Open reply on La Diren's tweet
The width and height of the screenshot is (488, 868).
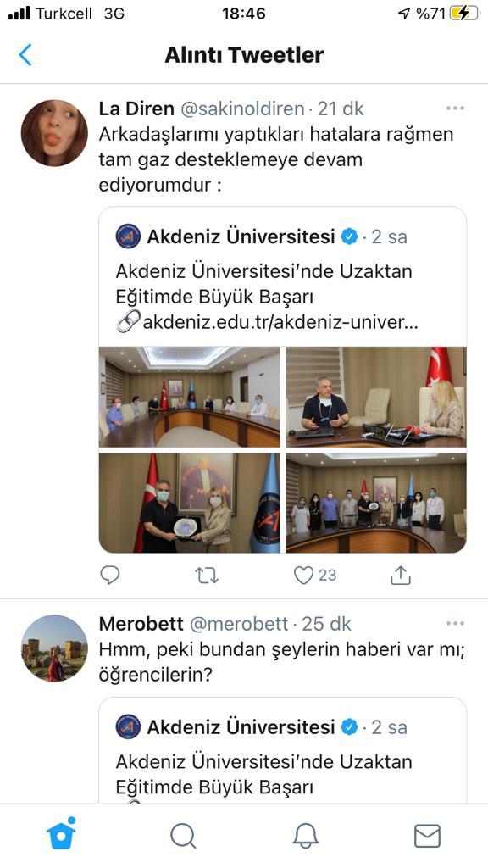110,576
